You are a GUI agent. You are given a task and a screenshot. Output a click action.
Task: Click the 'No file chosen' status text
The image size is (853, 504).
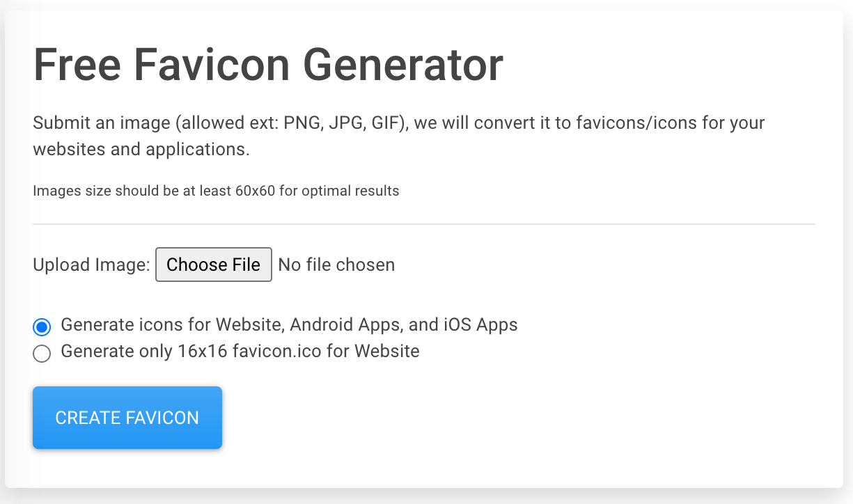pyautogui.click(x=336, y=265)
